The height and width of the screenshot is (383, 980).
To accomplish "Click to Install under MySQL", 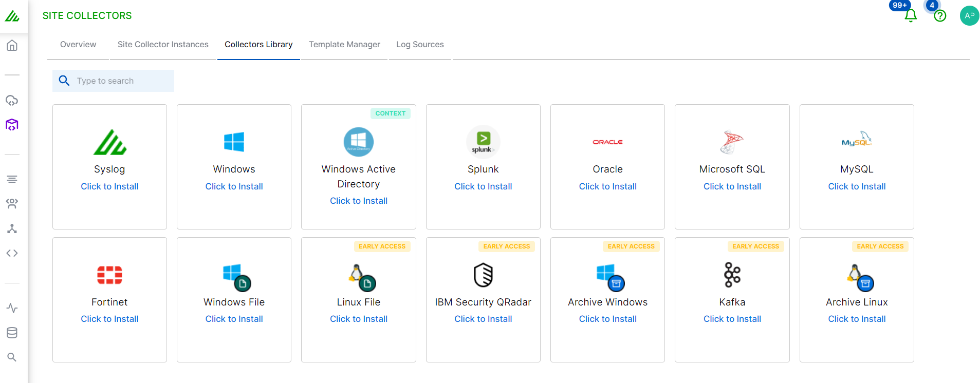I will (x=857, y=186).
